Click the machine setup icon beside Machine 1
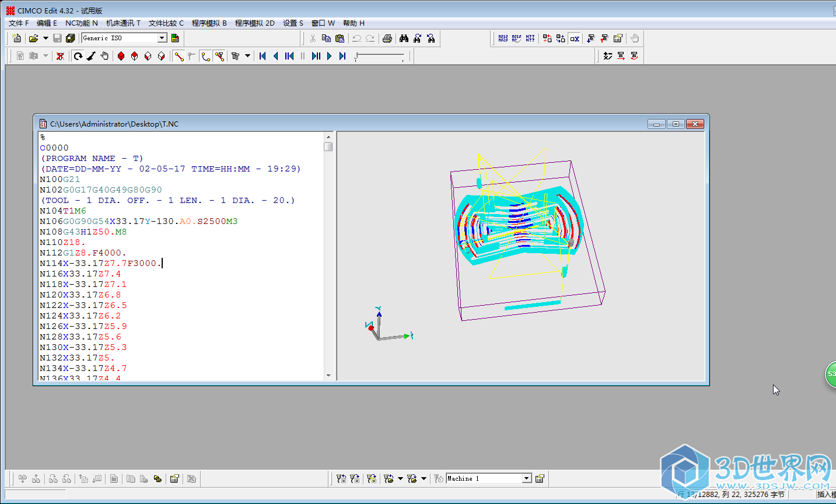 [540, 479]
